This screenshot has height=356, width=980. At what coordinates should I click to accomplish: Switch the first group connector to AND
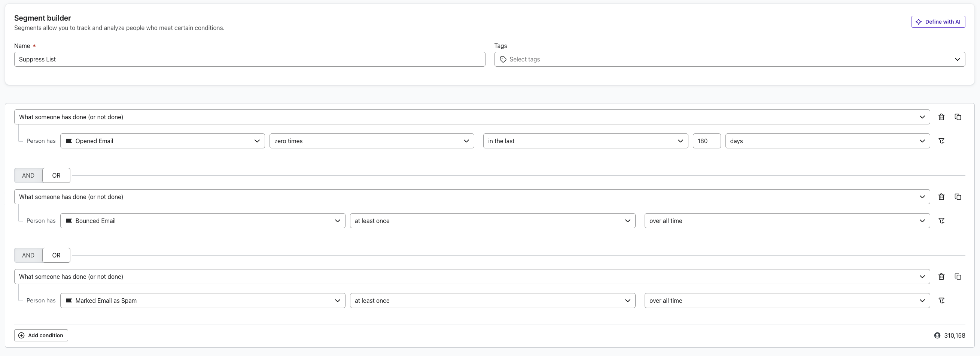point(28,175)
